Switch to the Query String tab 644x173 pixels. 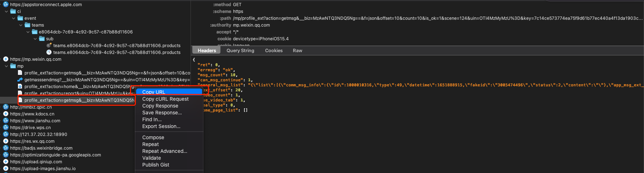240,50
